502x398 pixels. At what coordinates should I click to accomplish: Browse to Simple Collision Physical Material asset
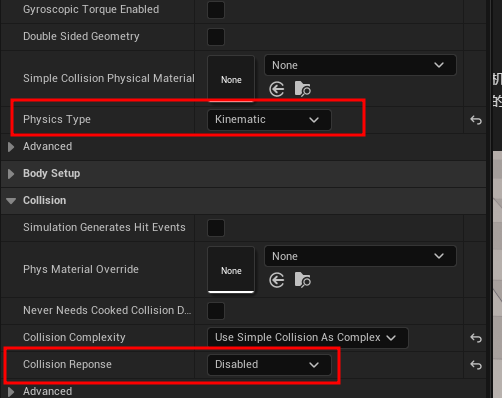[x=303, y=89]
